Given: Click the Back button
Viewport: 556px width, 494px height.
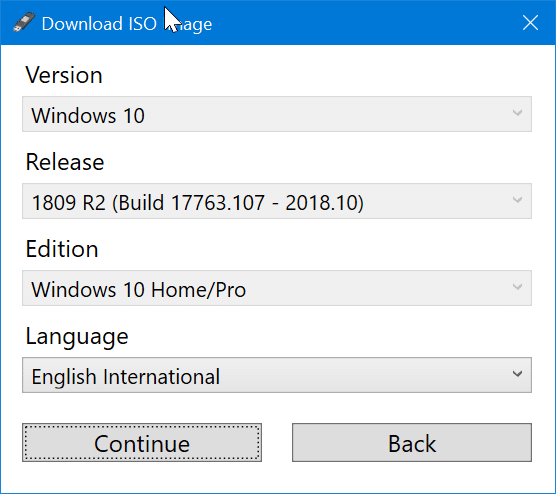Looking at the screenshot, I should [x=412, y=443].
